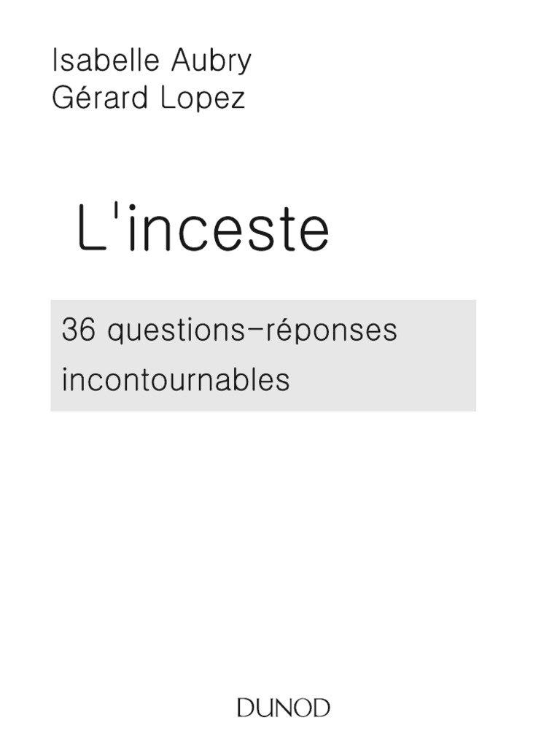Click the word incontournables
Image resolution: width=560 pixels, height=747 pixels.
pos(175,380)
